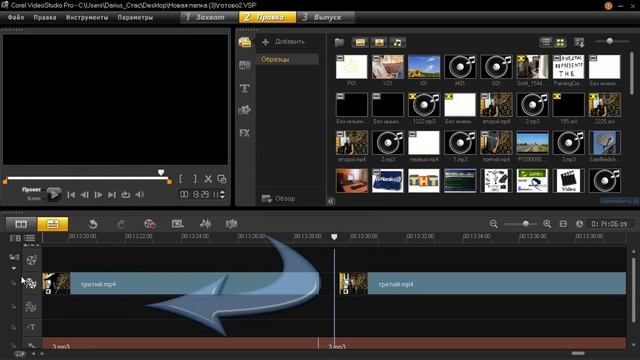Step to the previous frame

click(84, 195)
